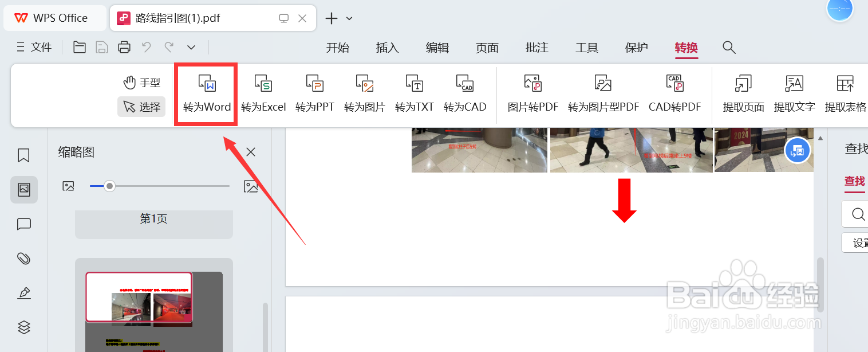Screen dimensions: 868x352
Task: Expand the new tab dropdown arrow
Action: click(x=349, y=18)
